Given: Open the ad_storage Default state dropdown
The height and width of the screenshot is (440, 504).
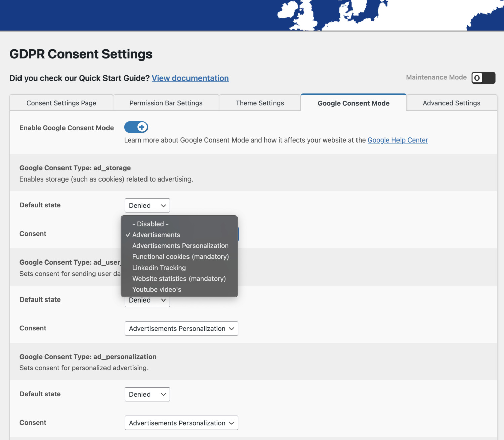Looking at the screenshot, I should pos(147,205).
